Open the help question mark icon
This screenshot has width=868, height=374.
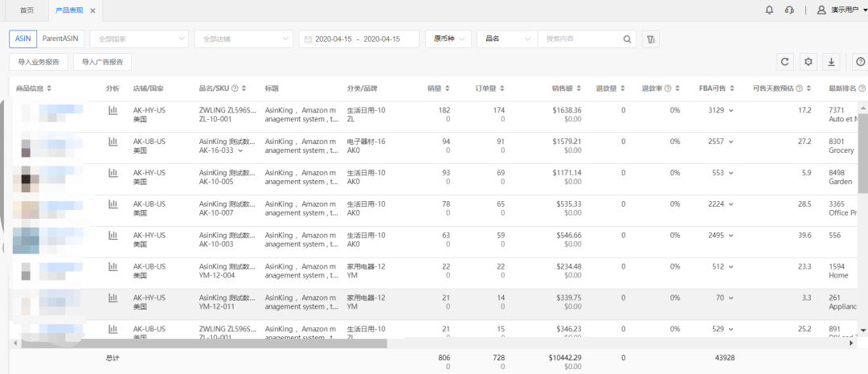click(860, 62)
